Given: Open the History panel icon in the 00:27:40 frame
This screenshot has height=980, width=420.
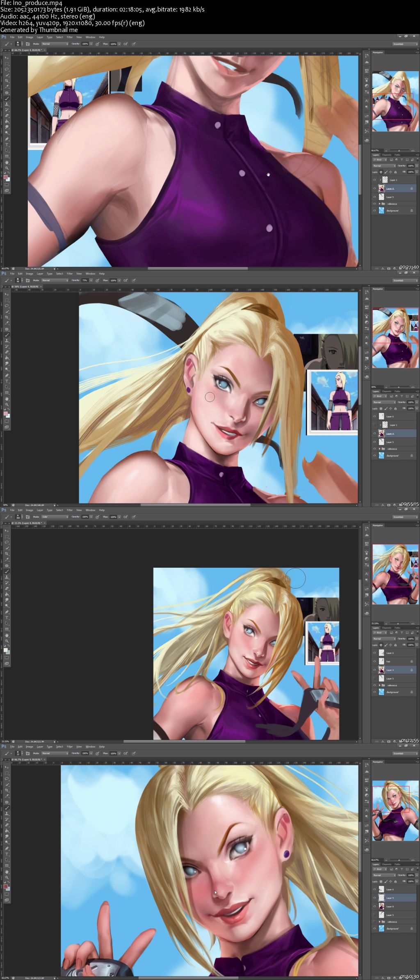Looking at the screenshot, I should 366,56.
